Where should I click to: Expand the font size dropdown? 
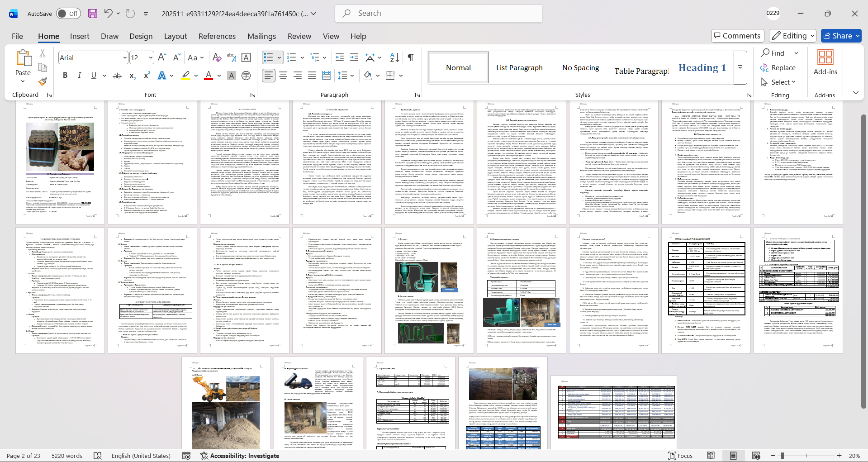tap(151, 58)
